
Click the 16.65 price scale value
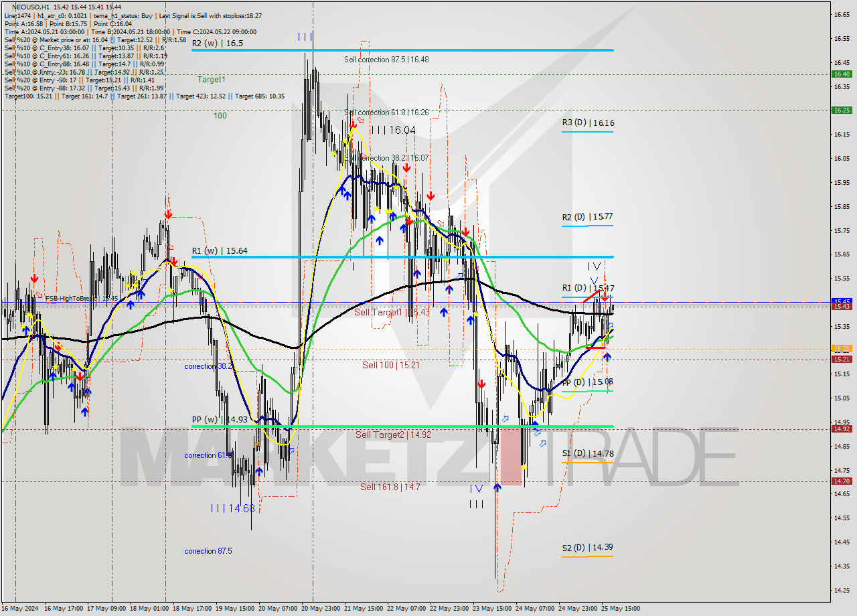coord(841,14)
